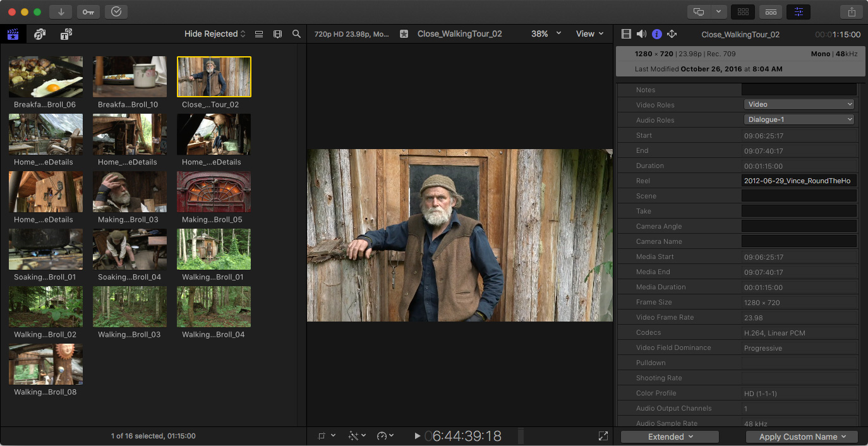Open the Keyword Editor key icon
Screen dimensions: 868x446
point(88,11)
